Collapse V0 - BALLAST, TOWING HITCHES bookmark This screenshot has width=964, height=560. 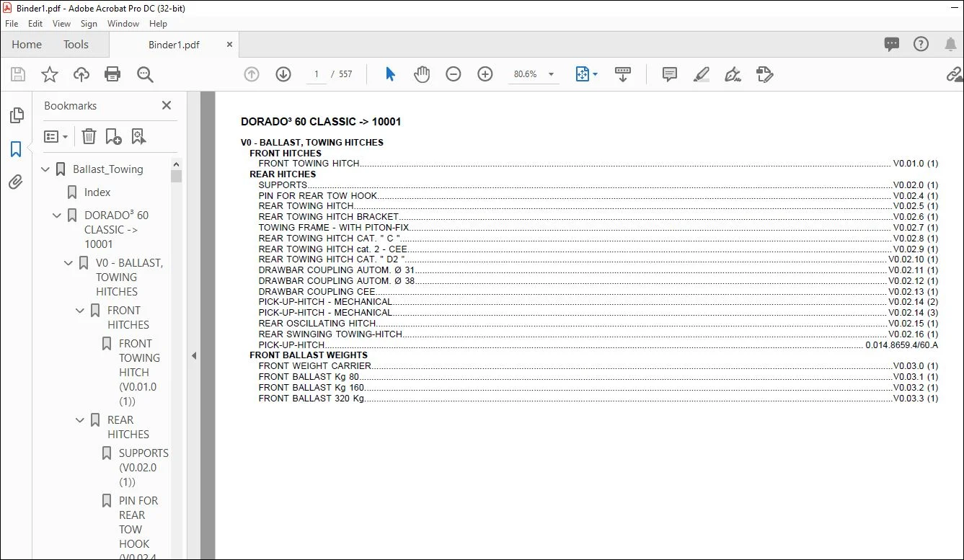(69, 263)
